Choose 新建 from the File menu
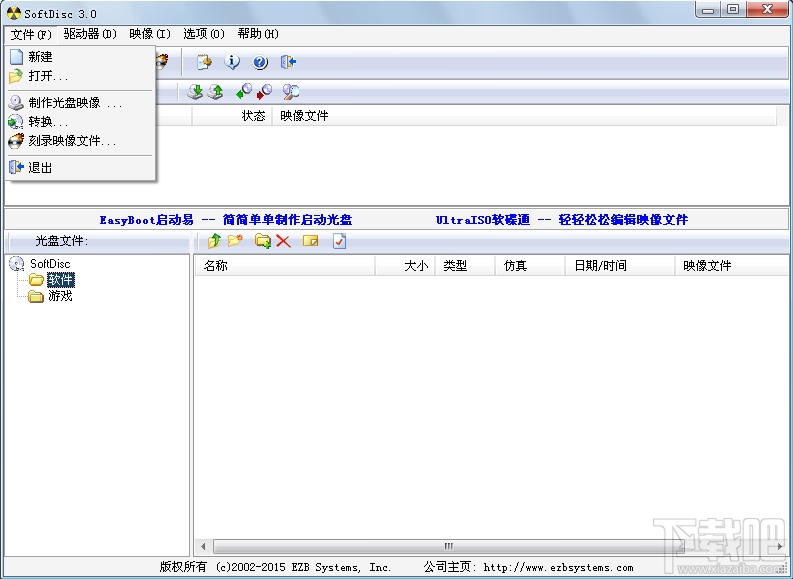This screenshot has height=579, width=793. click(x=80, y=57)
